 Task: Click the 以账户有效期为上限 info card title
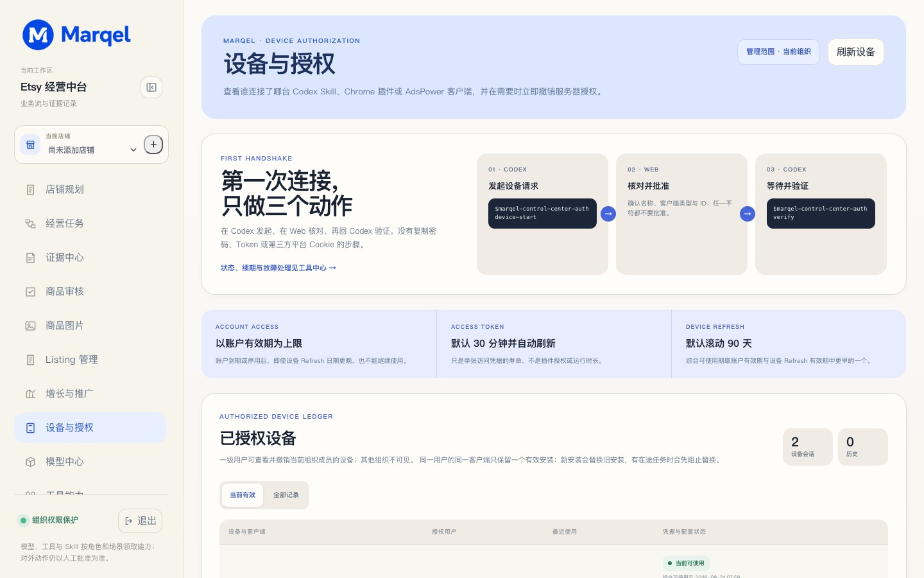tap(259, 344)
